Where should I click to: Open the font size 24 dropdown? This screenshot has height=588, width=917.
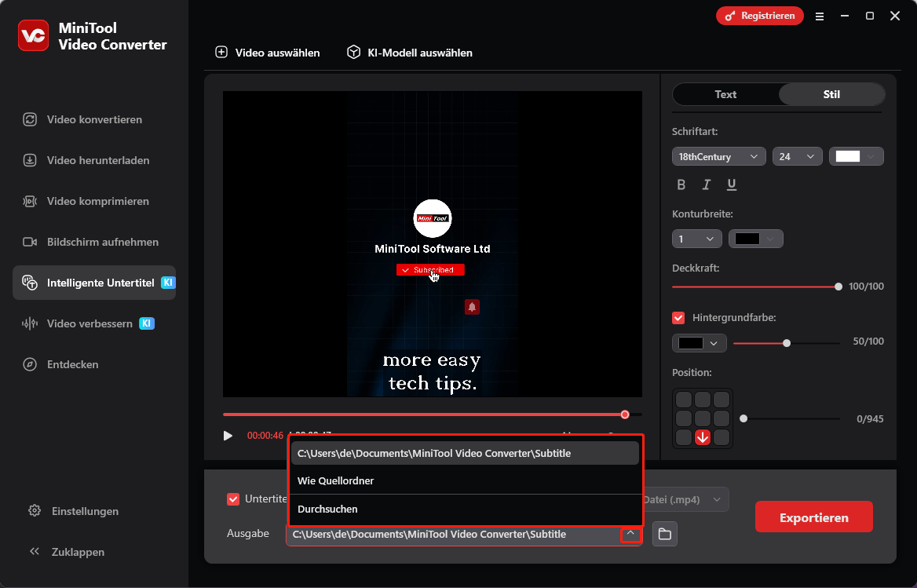click(x=797, y=157)
